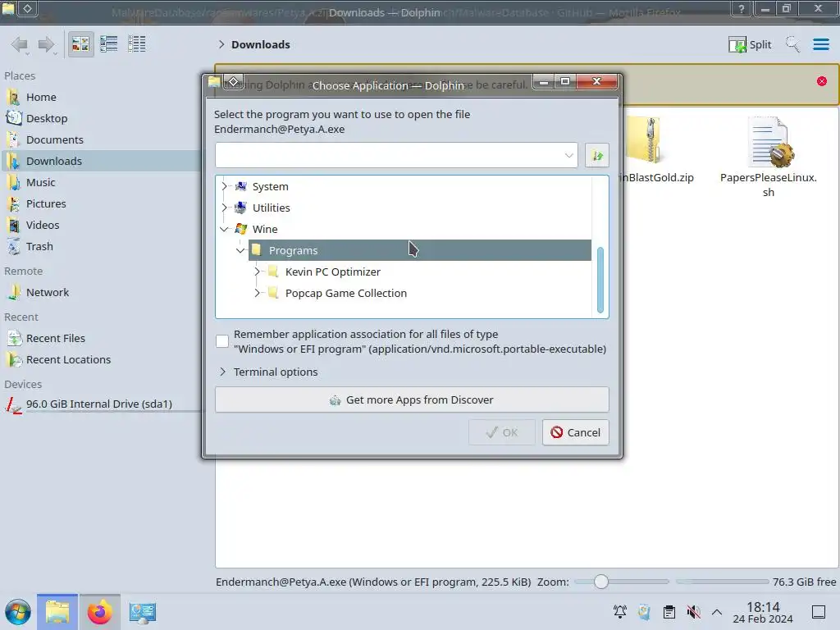Open Trash in Places

coord(39,247)
